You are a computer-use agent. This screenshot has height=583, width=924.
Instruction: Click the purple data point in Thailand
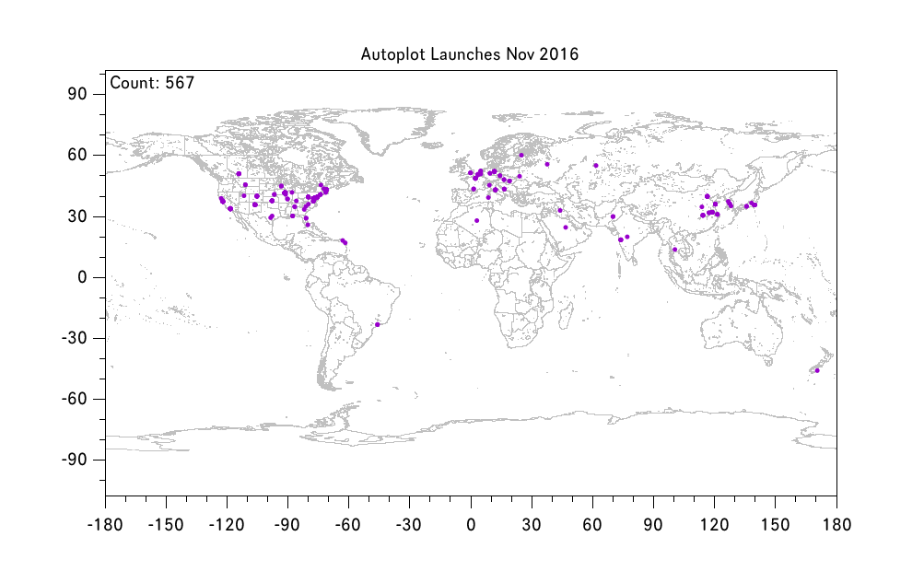pyautogui.click(x=674, y=250)
